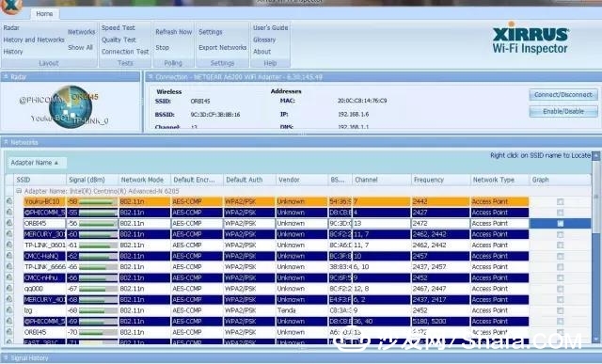
Task: Sort by Network Mode column header
Action: click(144, 180)
